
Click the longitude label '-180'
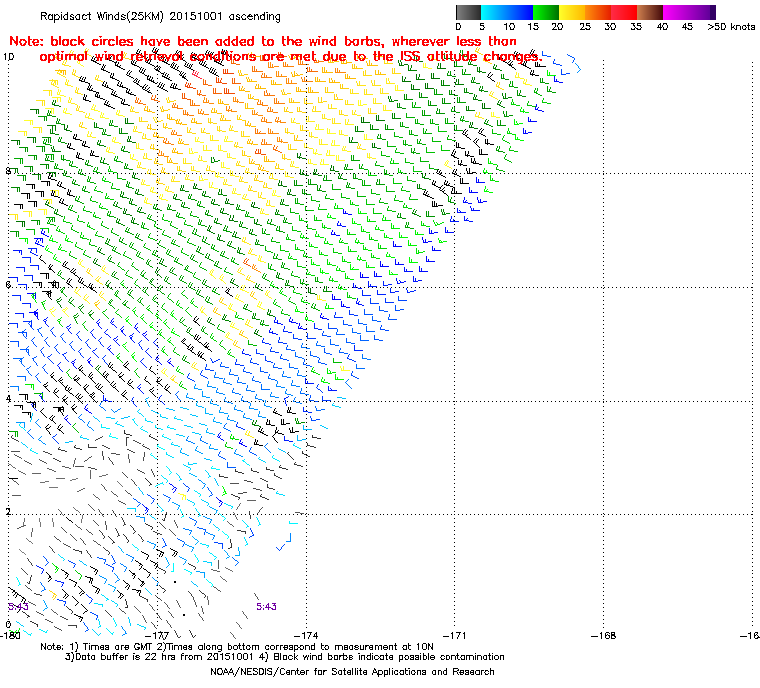(x=10, y=635)
